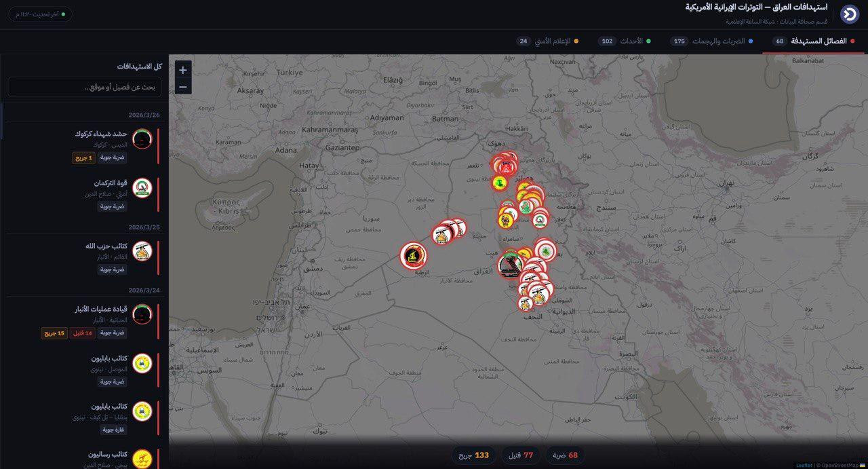The image size is (868, 469).
Task: Select the large westernmost map marker near الرطبة
Action: click(x=413, y=256)
